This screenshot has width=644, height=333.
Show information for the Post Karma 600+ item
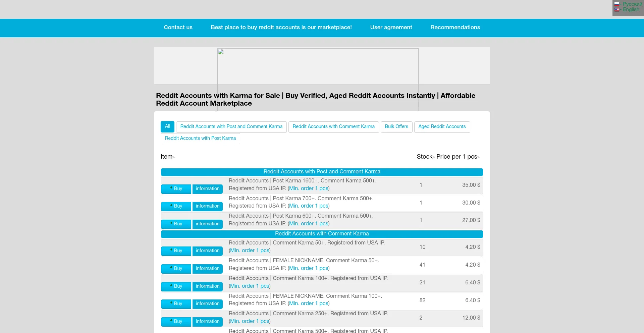208,224
